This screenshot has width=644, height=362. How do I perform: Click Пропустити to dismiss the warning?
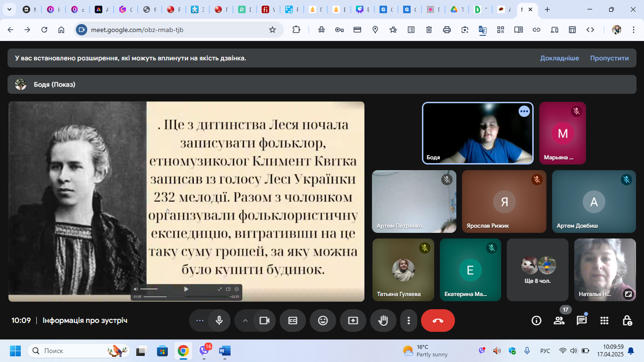[610, 58]
